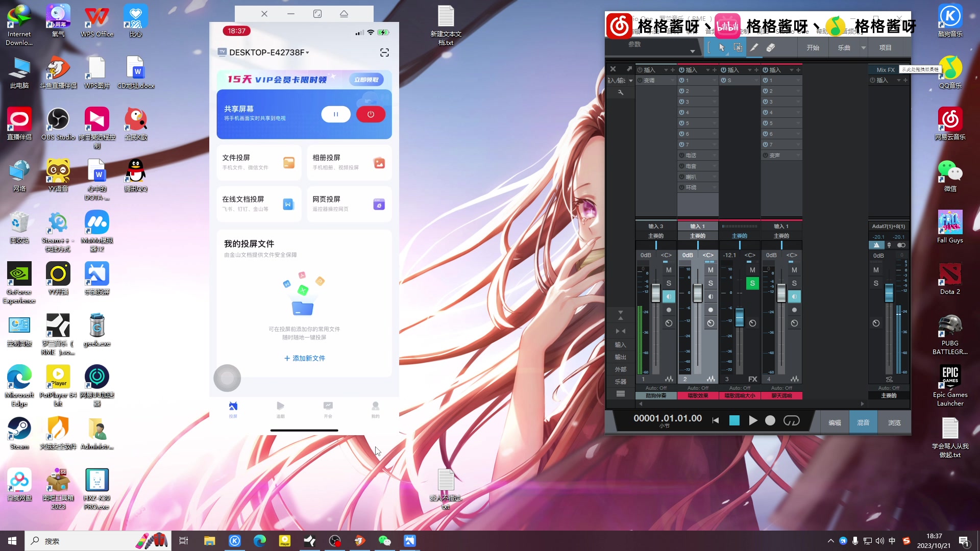980x551 pixels.
Task: Open 网页投屏 card
Action: pyautogui.click(x=349, y=204)
